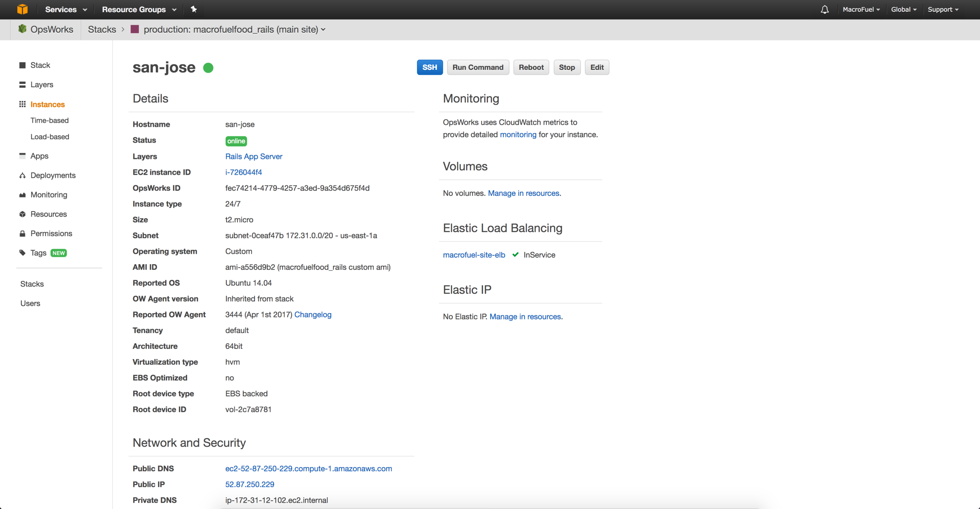Screen dimensions: 980x509
Task: Click the Layers sidebar icon
Action: (22, 85)
